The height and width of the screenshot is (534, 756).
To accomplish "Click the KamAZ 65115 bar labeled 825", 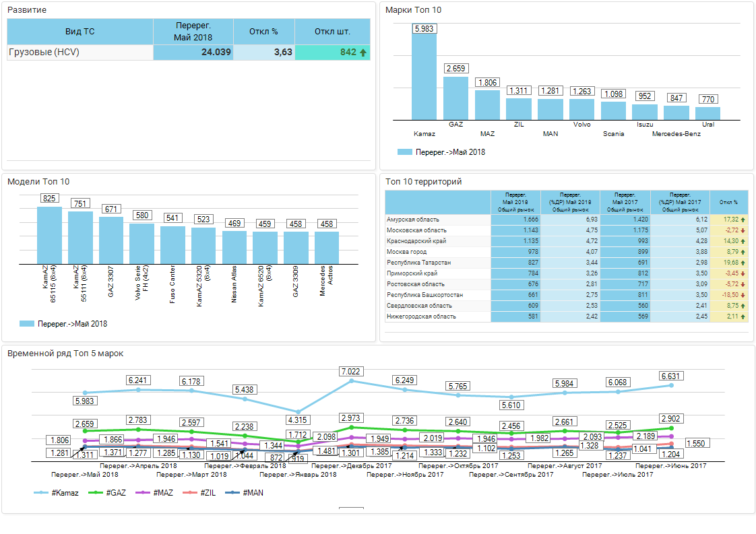I will 49,235.
